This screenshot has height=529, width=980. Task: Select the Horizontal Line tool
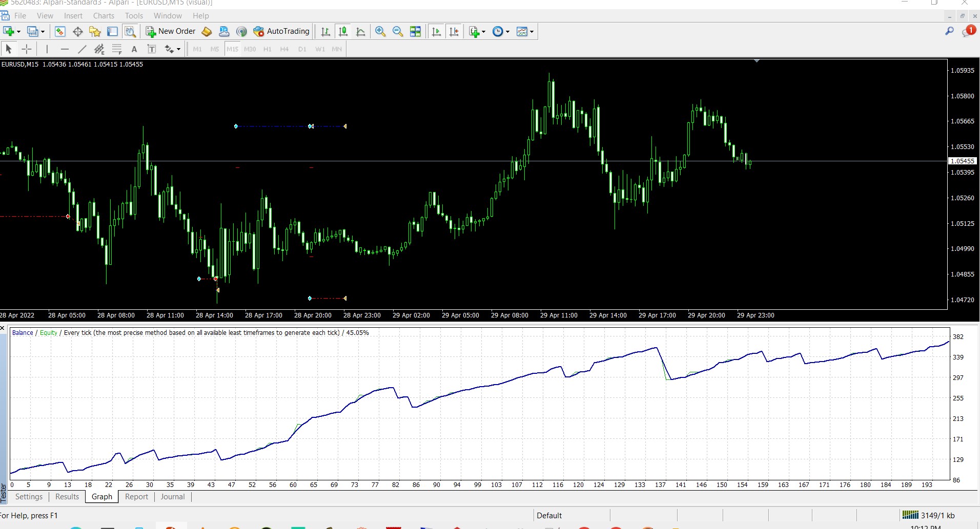(65, 49)
